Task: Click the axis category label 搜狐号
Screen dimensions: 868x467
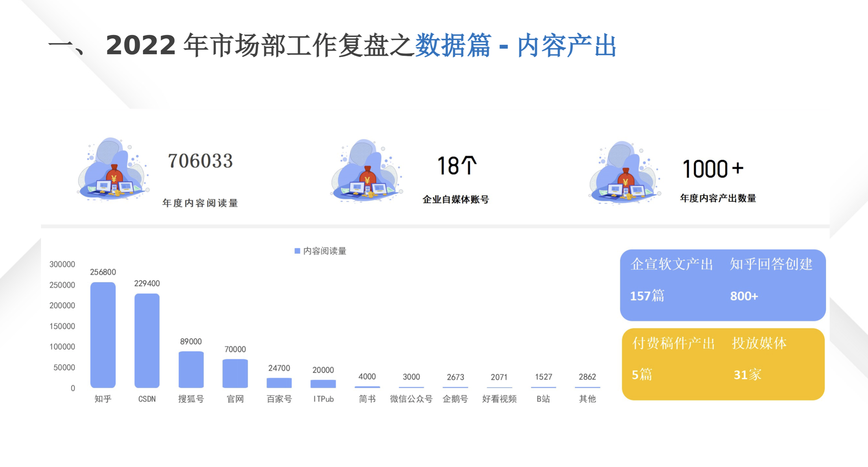Action: (x=191, y=399)
